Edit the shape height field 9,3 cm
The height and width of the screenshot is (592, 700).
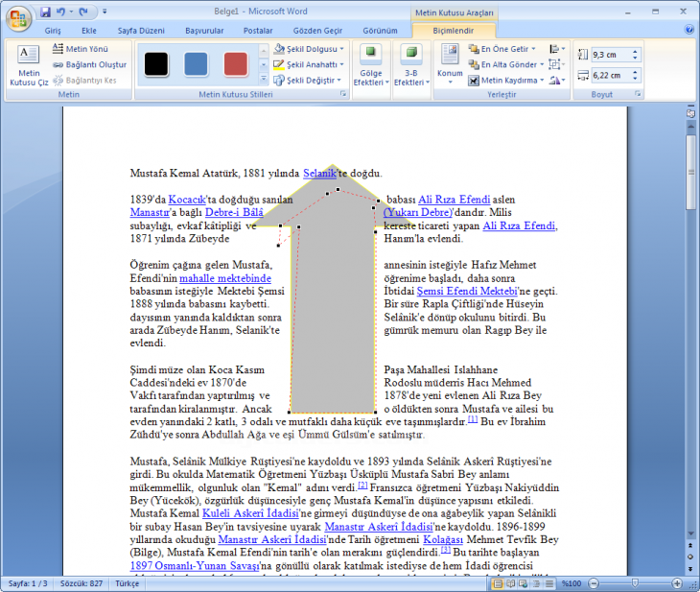(611, 55)
